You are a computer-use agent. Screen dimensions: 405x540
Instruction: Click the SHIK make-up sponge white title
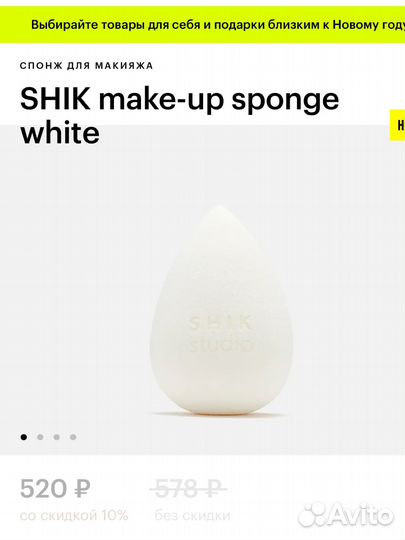[179, 116]
